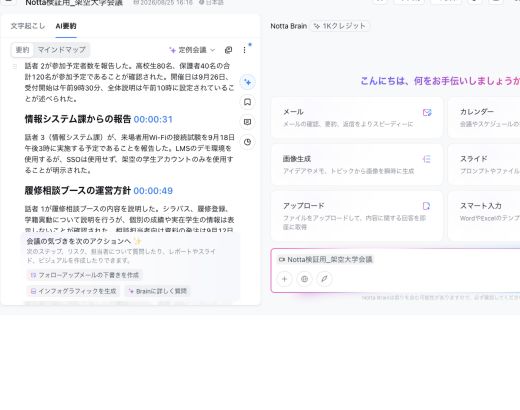
Task: Focus the Notta Brain chat input field
Action: (395, 270)
